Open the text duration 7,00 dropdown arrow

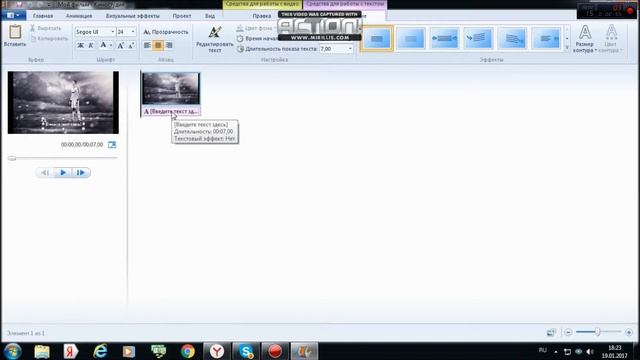pyautogui.click(x=350, y=49)
